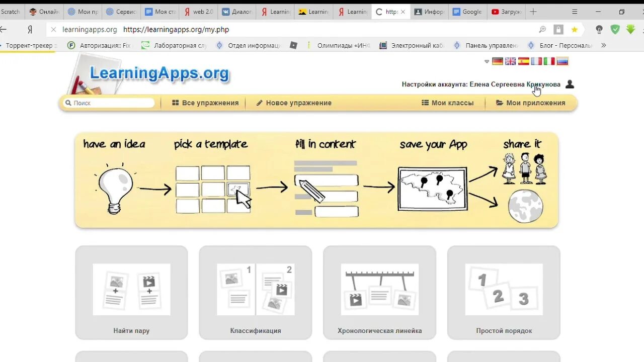Switch to the Диалог VK tab
Image resolution: width=644 pixels, height=362 pixels.
[237, 12]
